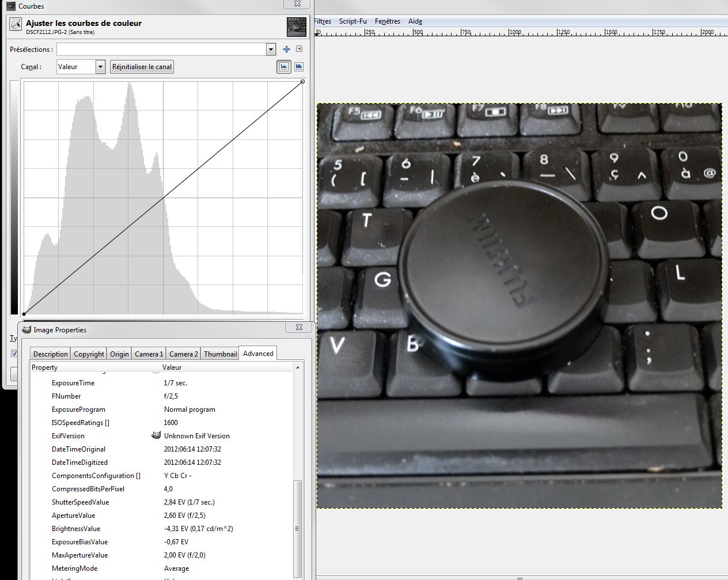The width and height of the screenshot is (728, 580).
Task: Switch to the Copyright tab
Action: click(89, 354)
